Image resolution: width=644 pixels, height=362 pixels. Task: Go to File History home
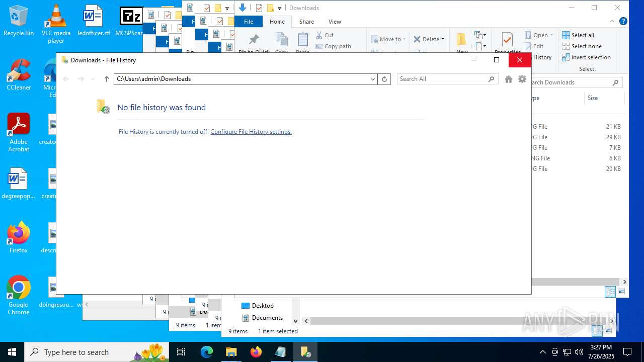click(x=509, y=79)
